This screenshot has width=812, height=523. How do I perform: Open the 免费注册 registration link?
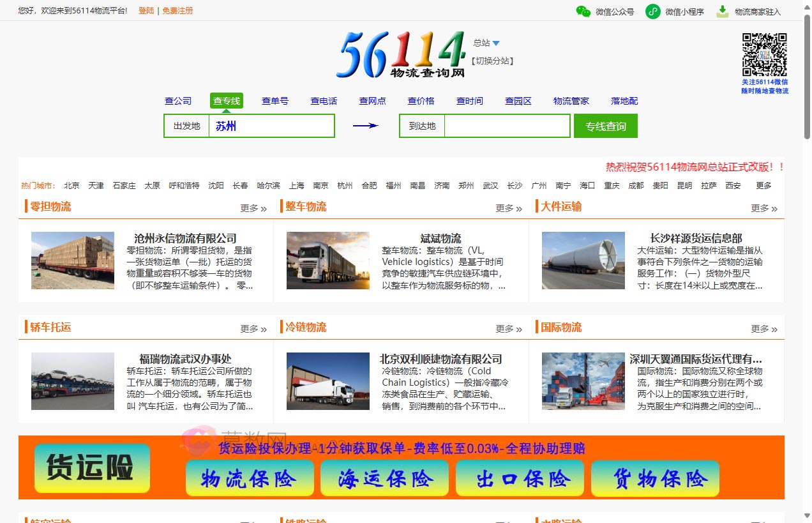(x=177, y=11)
